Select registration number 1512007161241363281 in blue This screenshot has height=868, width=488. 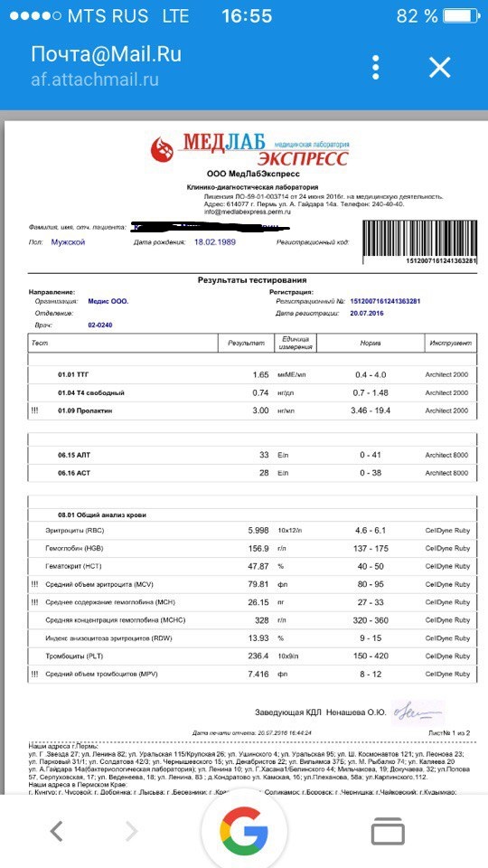386,302
